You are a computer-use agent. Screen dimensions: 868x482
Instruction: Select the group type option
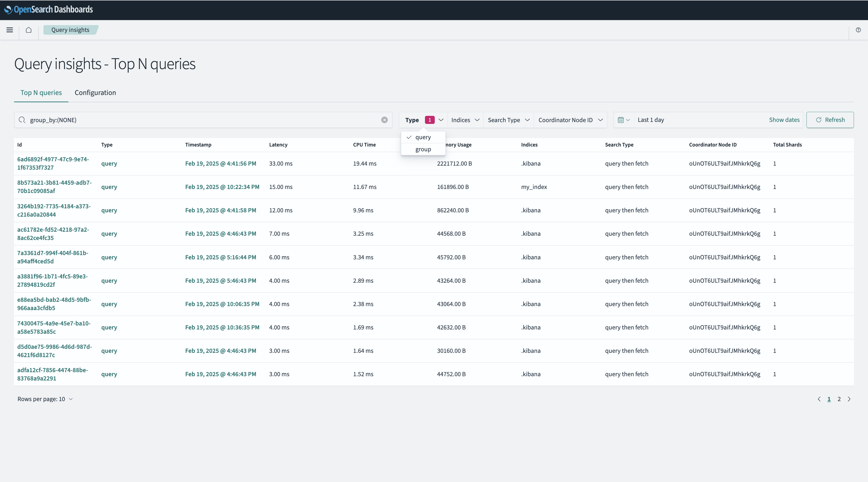(x=423, y=149)
